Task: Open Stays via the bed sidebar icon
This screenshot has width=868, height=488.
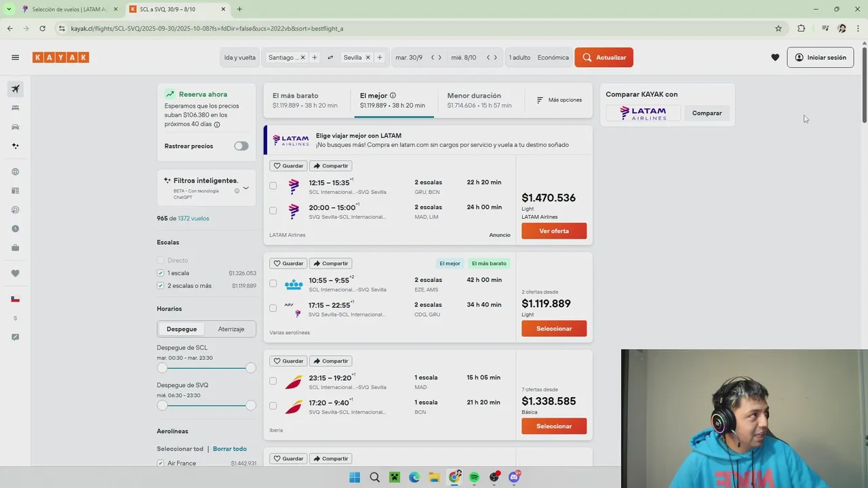Action: click(x=15, y=108)
